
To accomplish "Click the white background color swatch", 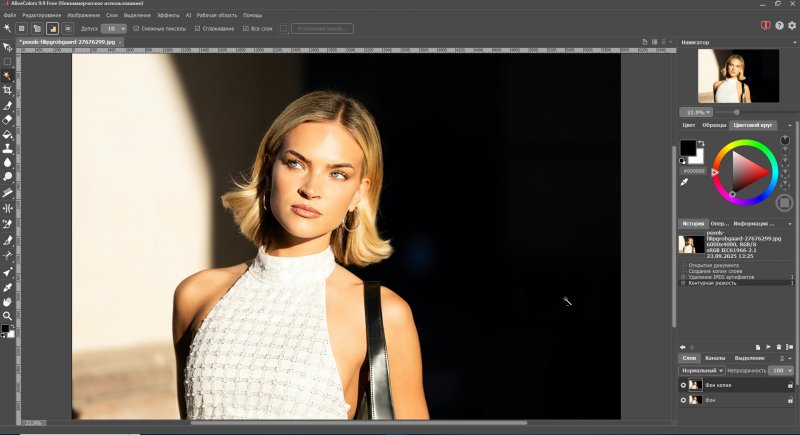I will (x=699, y=159).
